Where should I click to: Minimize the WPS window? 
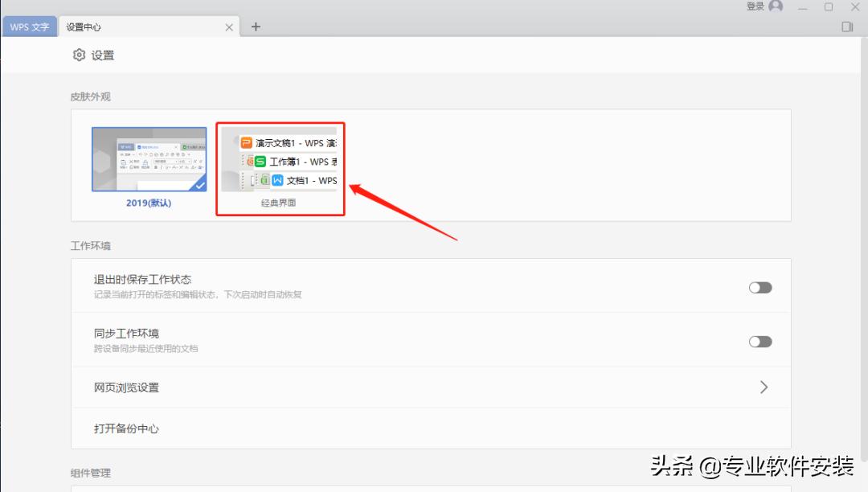click(802, 7)
